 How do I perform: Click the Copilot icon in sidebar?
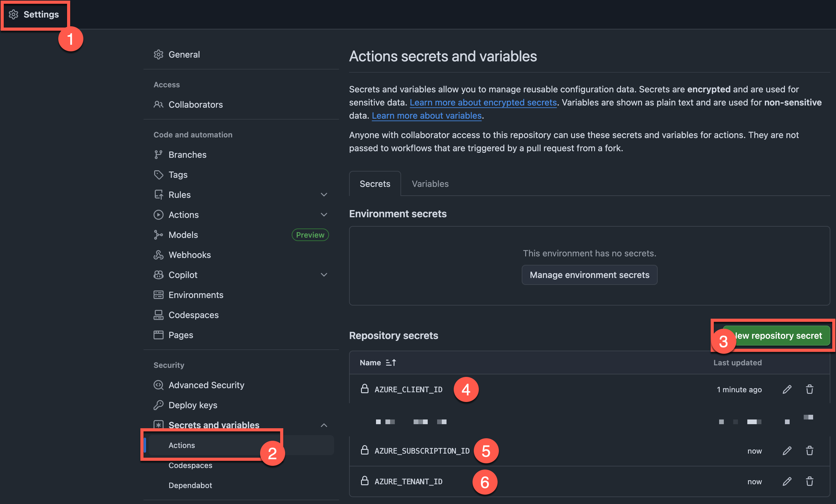[x=159, y=275]
